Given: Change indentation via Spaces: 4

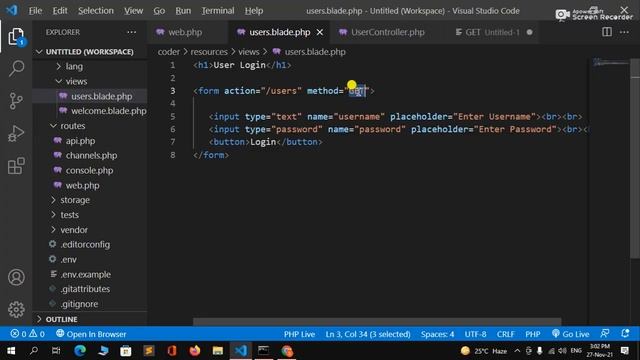Looking at the screenshot, I should [x=437, y=334].
